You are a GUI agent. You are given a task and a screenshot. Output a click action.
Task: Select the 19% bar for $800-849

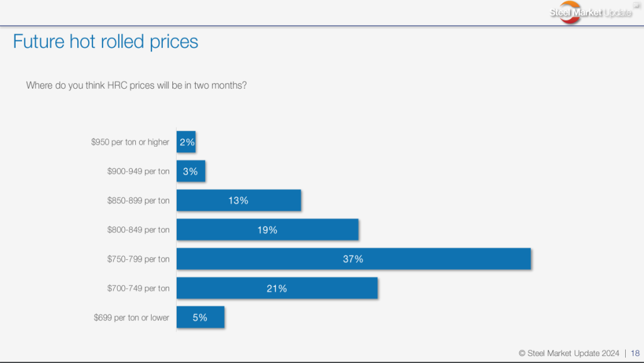(267, 230)
